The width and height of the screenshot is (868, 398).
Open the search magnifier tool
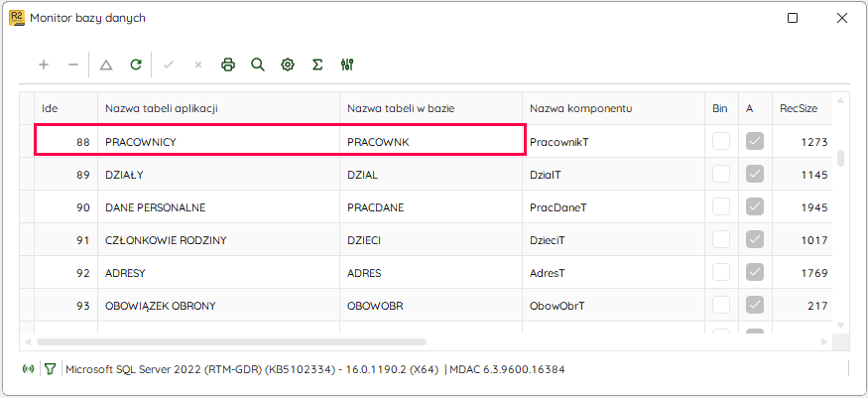coord(257,65)
